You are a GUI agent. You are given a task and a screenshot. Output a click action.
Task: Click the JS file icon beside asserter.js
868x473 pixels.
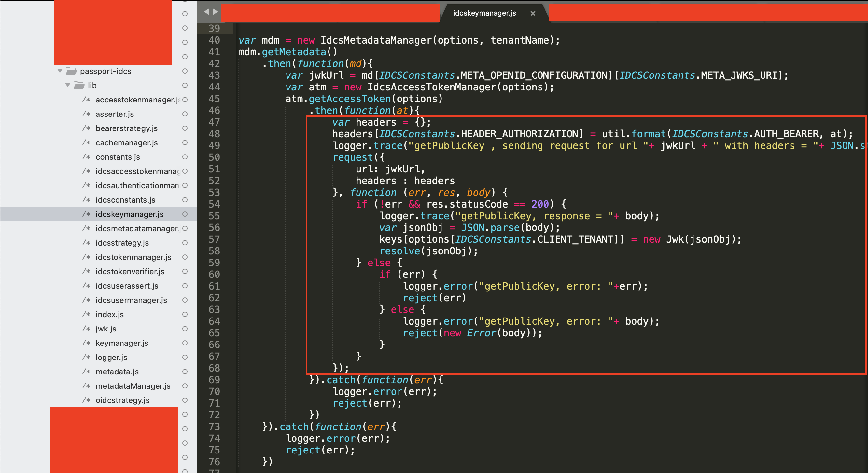coord(87,114)
